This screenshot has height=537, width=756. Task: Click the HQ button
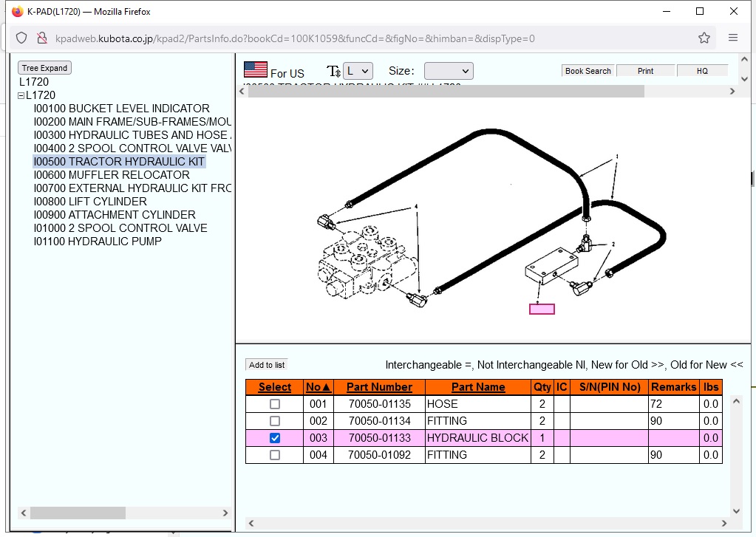coord(702,71)
